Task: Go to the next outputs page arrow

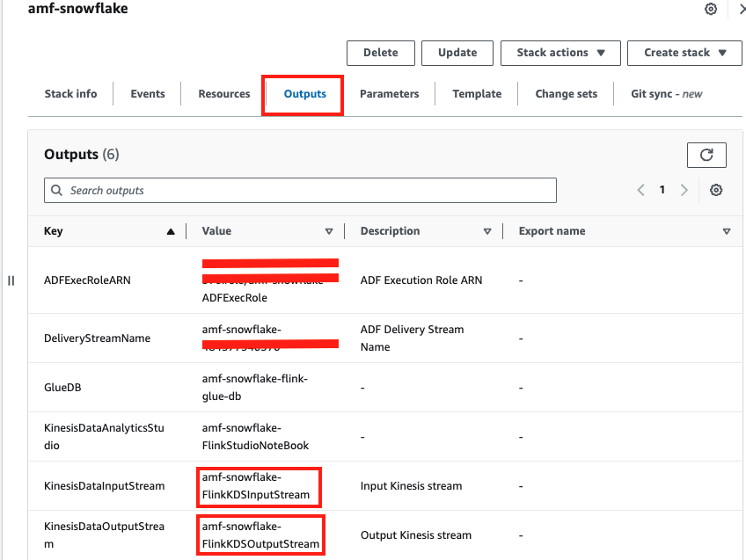Action: (684, 191)
